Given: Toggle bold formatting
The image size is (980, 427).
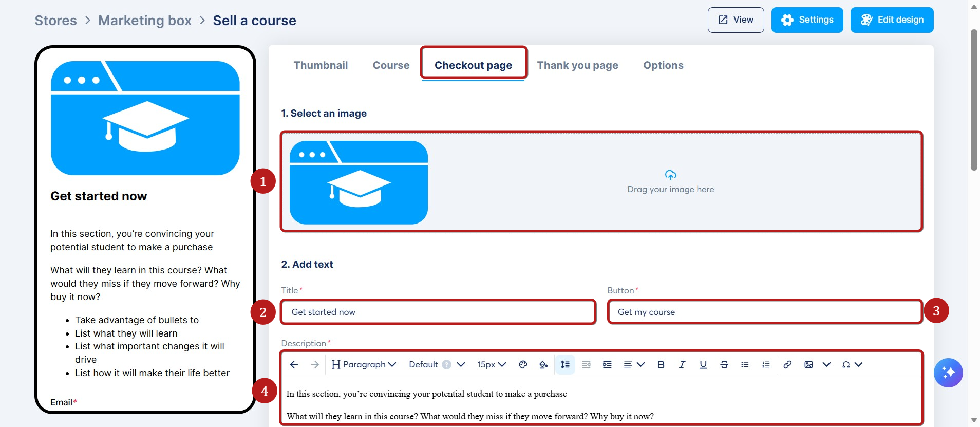Looking at the screenshot, I should tap(661, 364).
